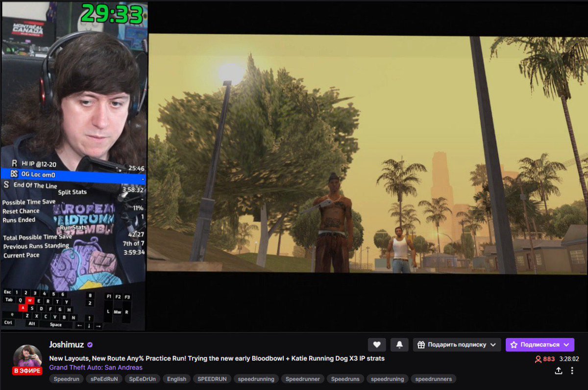Click the 'Total Possible Time Save' label
Screen dimensions: 588x390
coord(37,237)
